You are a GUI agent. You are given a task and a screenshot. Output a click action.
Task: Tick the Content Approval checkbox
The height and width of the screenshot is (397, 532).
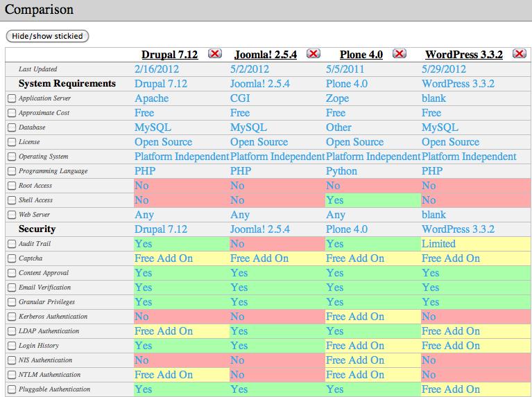click(x=12, y=273)
